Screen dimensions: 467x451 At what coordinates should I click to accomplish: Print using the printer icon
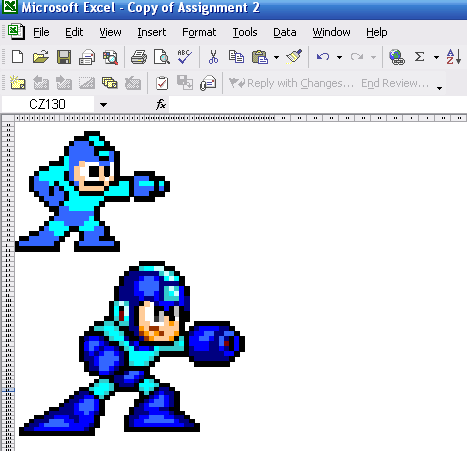[139, 57]
